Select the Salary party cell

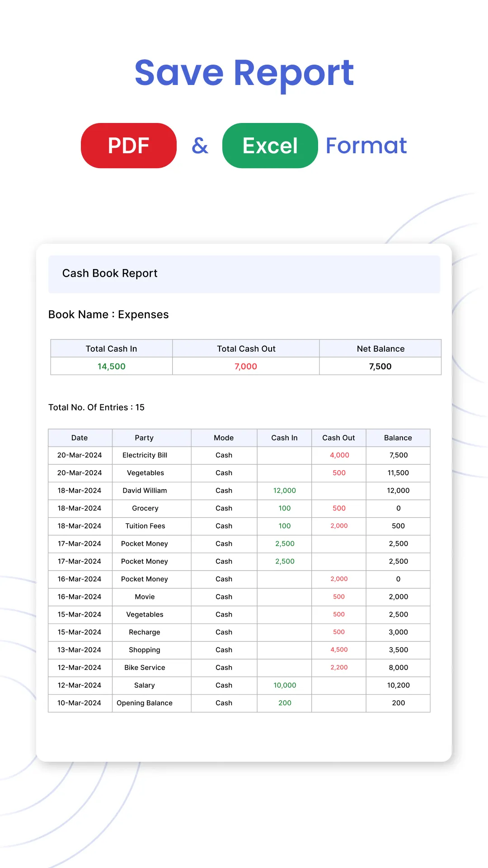[x=152, y=685]
